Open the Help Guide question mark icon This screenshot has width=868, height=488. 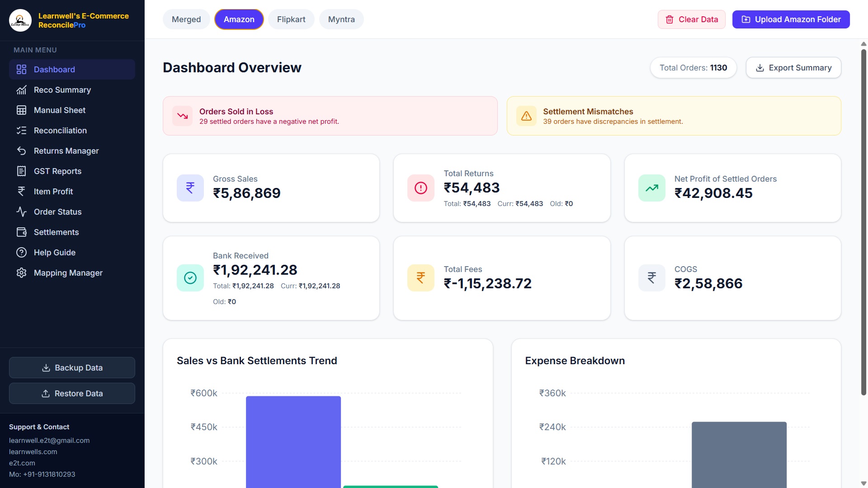click(x=22, y=252)
